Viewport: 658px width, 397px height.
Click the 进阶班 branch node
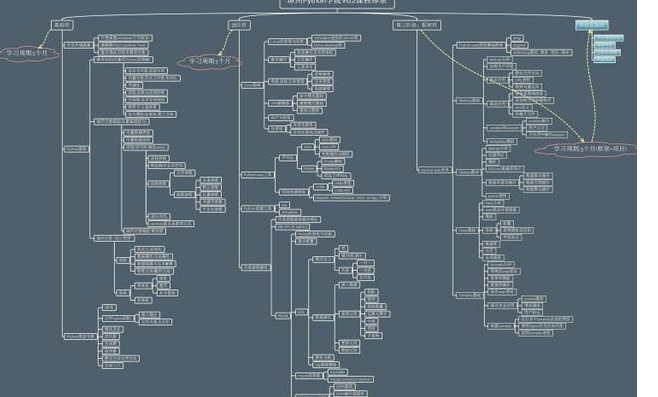click(240, 25)
